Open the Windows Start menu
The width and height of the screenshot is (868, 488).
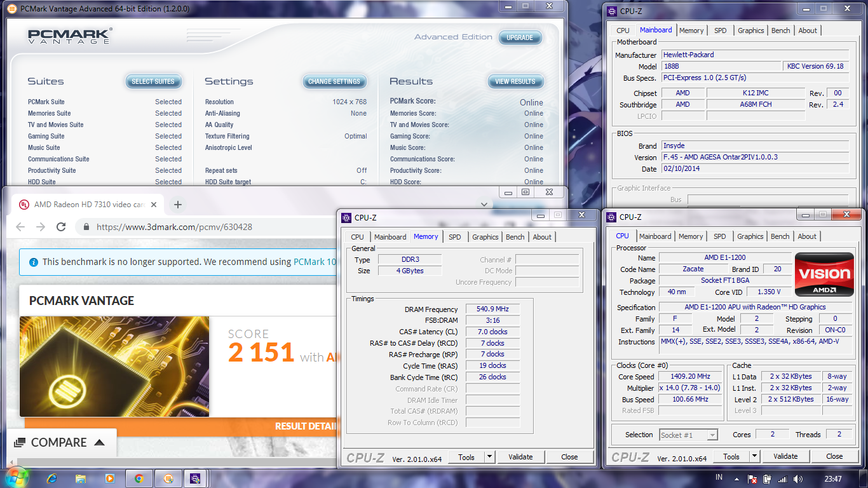(x=16, y=478)
